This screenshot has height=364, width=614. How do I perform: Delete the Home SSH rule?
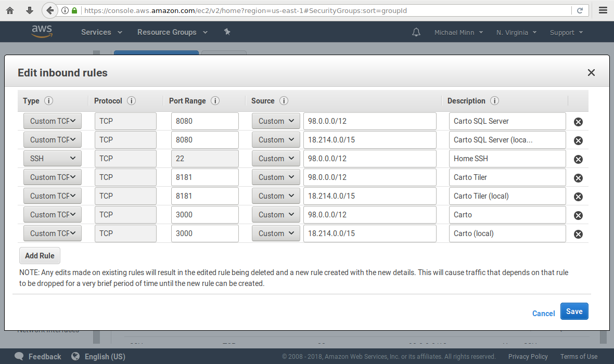coord(578,159)
